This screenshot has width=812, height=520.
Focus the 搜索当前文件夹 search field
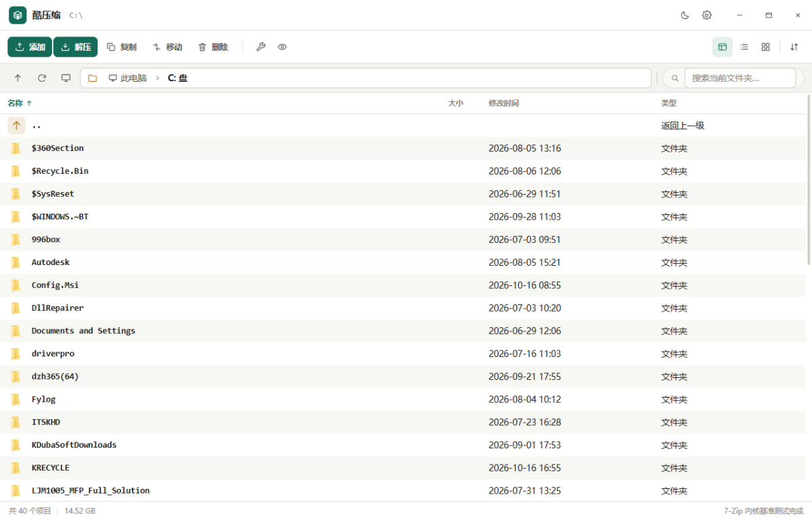[740, 78]
